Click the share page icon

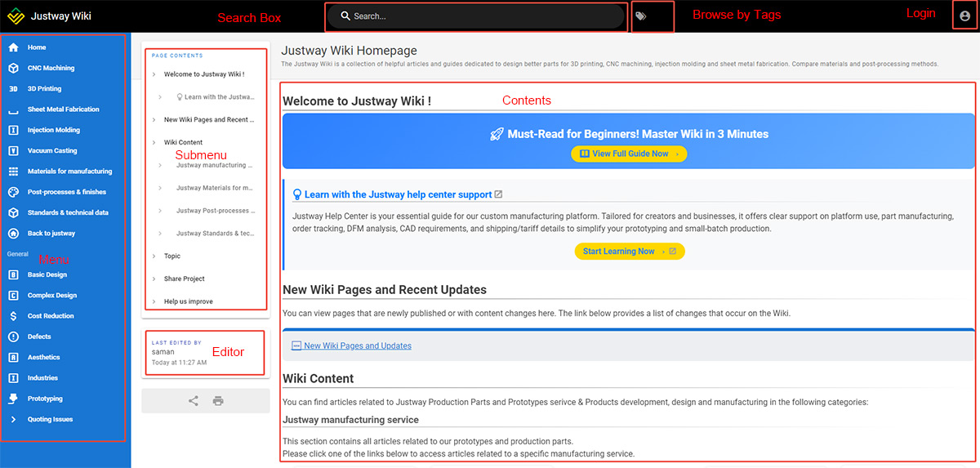pos(194,401)
